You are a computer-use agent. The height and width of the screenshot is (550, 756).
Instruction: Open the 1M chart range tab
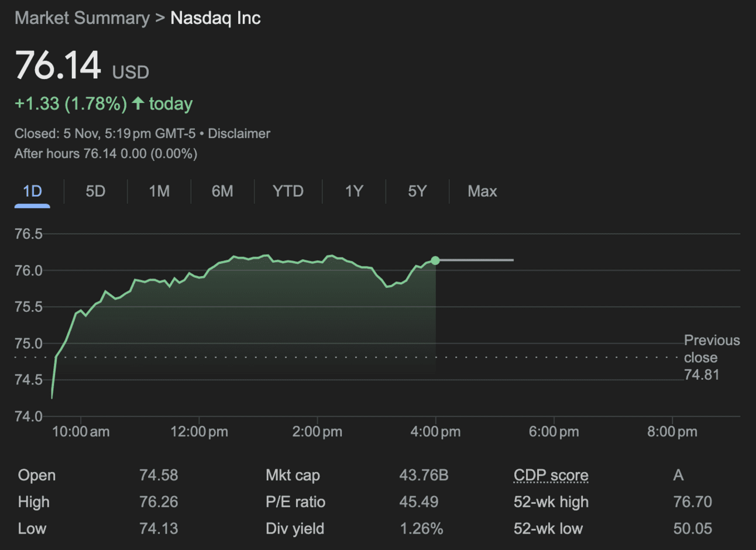click(159, 191)
